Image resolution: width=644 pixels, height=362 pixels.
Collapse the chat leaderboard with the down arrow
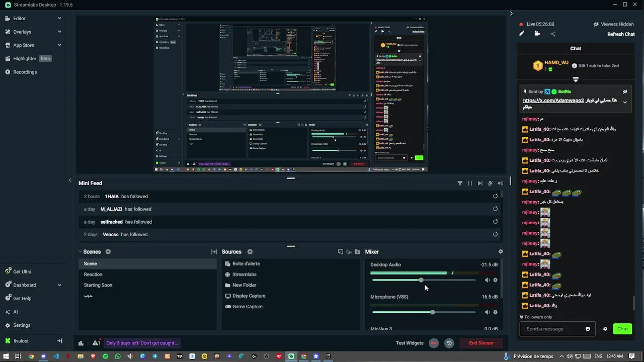[576, 79]
